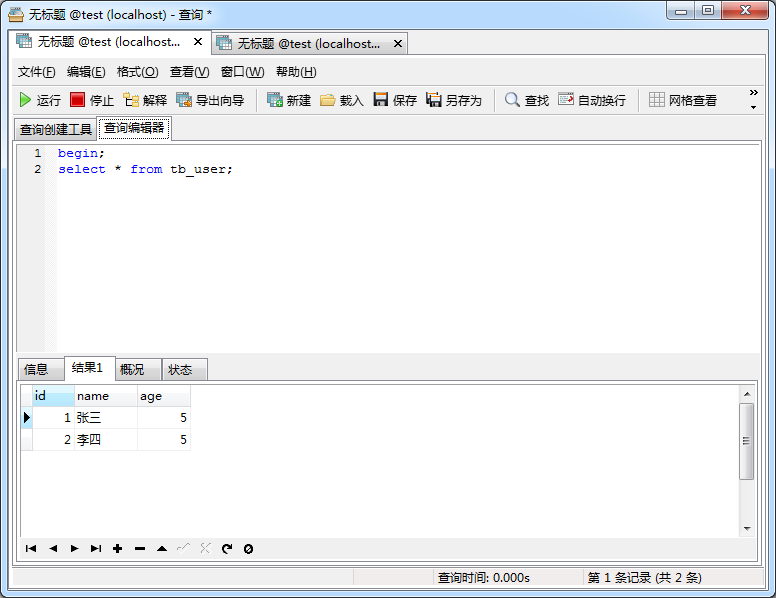776x598 pixels.
Task: Click the window title bar app icon
Action: pyautogui.click(x=16, y=14)
